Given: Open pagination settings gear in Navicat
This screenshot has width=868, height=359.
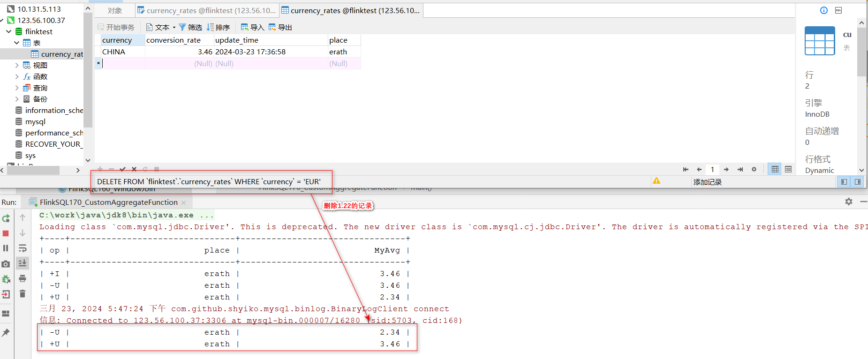Looking at the screenshot, I should tap(754, 169).
